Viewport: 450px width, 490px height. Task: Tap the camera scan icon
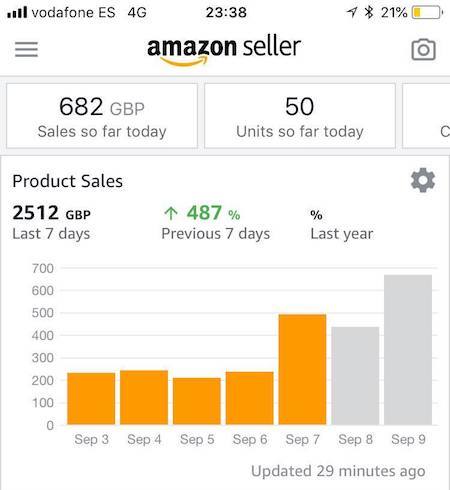pos(423,50)
